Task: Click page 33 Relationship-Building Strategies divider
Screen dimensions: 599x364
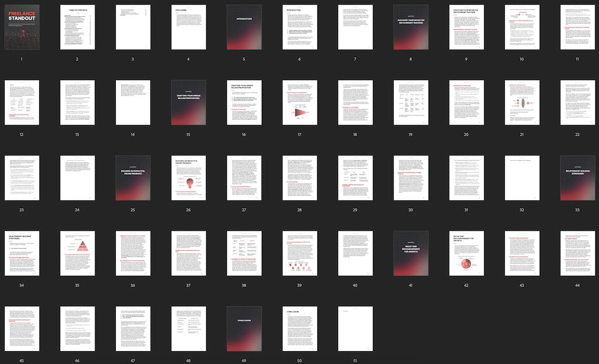Action: click(x=577, y=178)
